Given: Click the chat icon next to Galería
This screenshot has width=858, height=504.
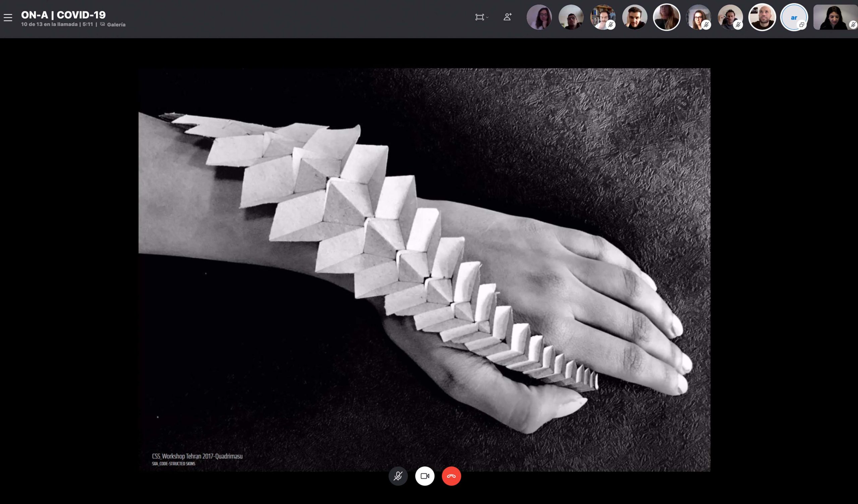Looking at the screenshot, I should point(103,24).
